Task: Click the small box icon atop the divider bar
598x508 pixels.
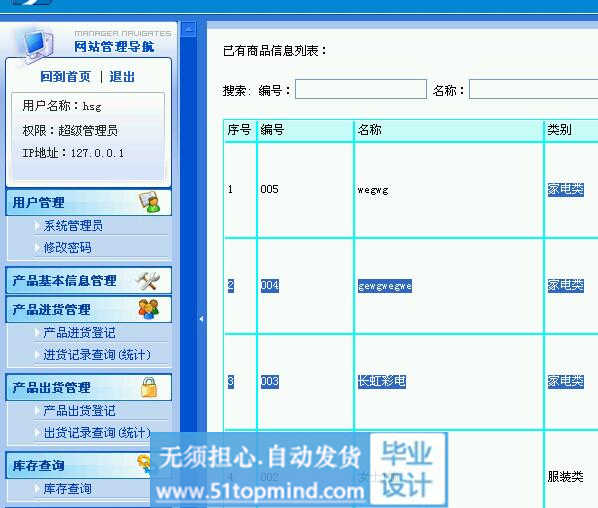Action: point(188,29)
